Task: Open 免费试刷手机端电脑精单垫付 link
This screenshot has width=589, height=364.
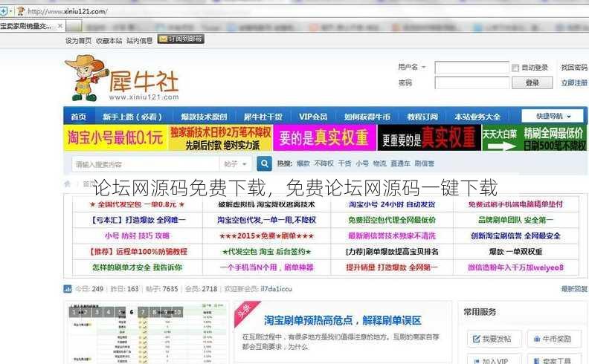Action: pyautogui.click(x=515, y=204)
